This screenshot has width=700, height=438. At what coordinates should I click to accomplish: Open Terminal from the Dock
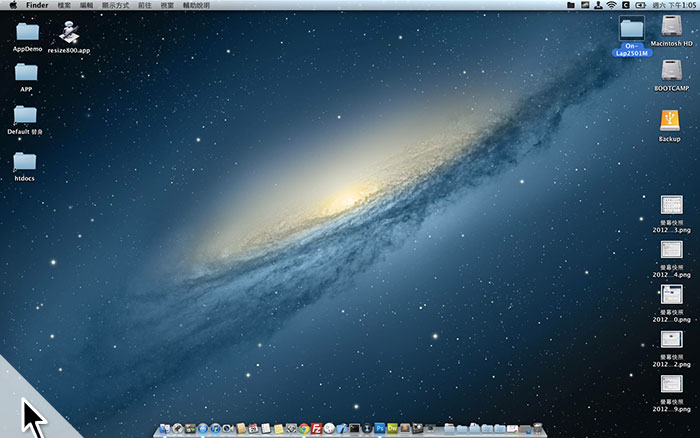pos(354,429)
